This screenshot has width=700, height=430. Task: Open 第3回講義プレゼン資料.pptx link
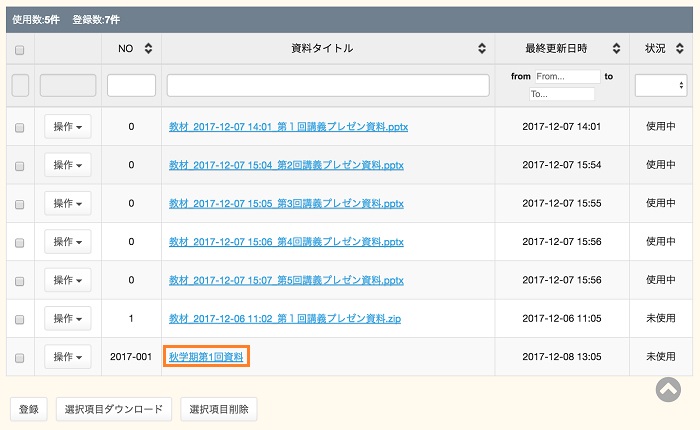[x=286, y=203]
